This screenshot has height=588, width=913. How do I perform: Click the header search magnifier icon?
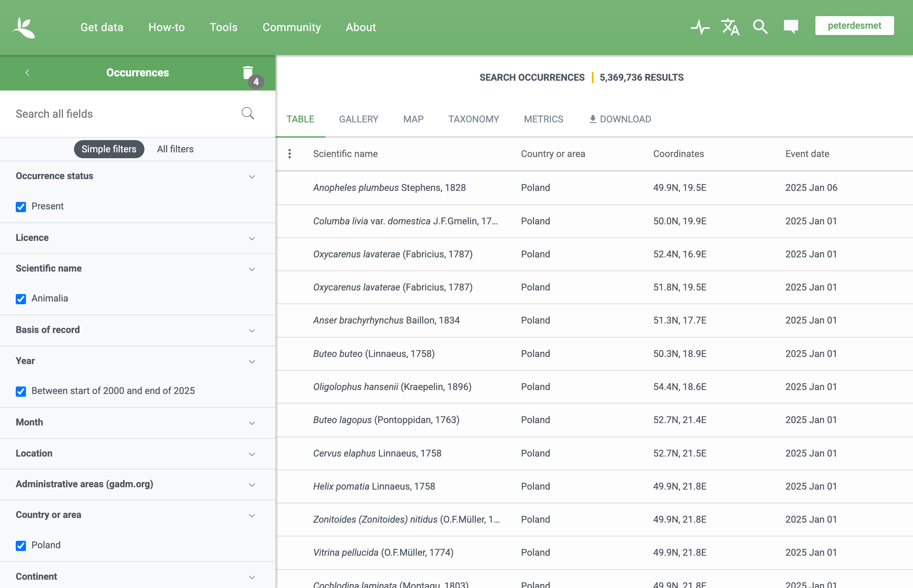[x=760, y=27]
